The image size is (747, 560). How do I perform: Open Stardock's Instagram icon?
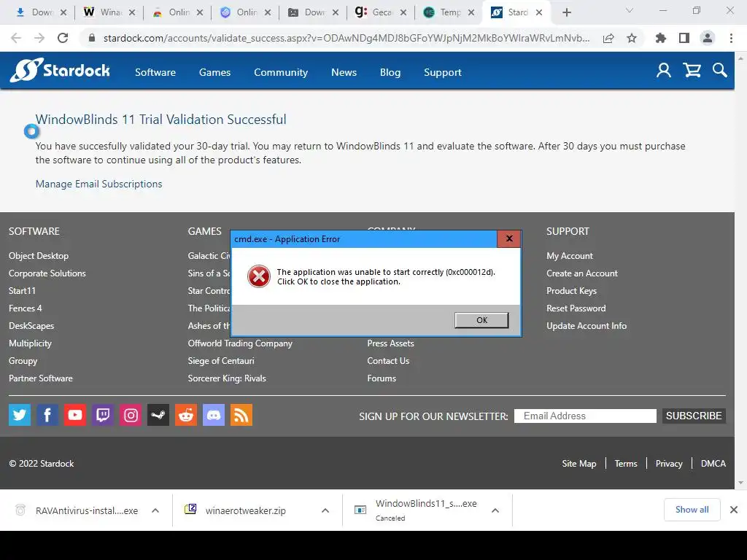(131, 415)
